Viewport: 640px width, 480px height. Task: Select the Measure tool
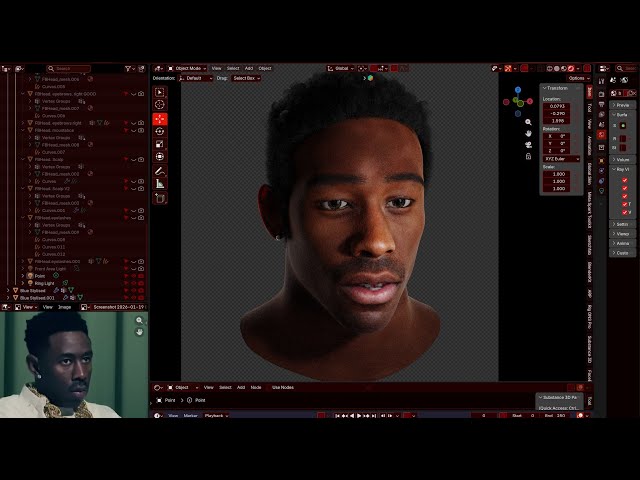pos(160,184)
